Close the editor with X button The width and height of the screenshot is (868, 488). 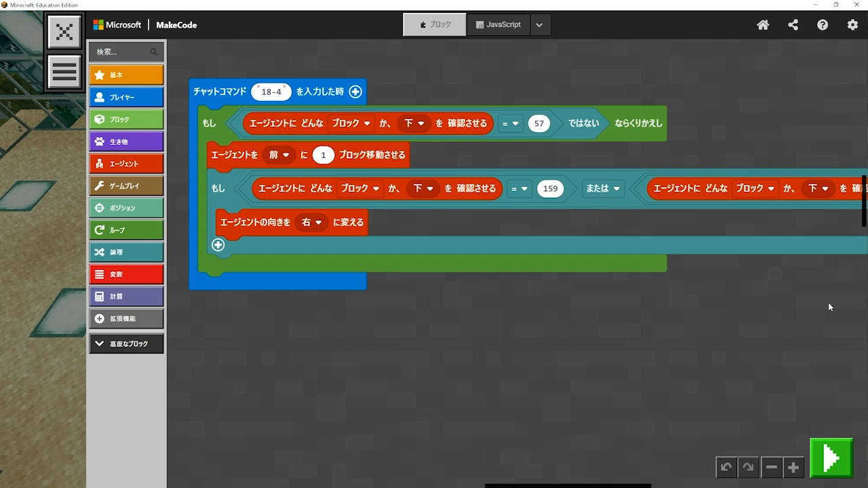(x=64, y=32)
